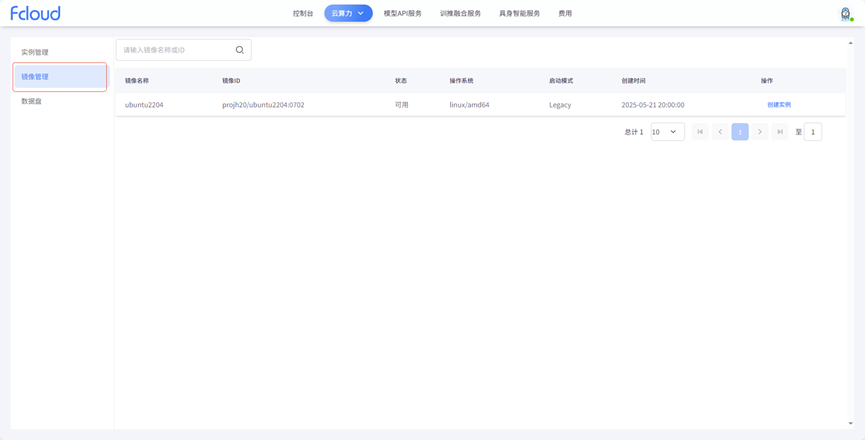Open the user avatar at top right
This screenshot has width=865, height=440.
[845, 14]
